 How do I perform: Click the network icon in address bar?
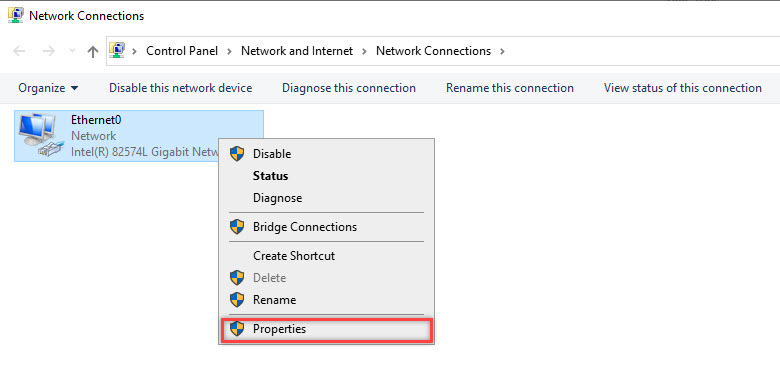pyautogui.click(x=117, y=50)
